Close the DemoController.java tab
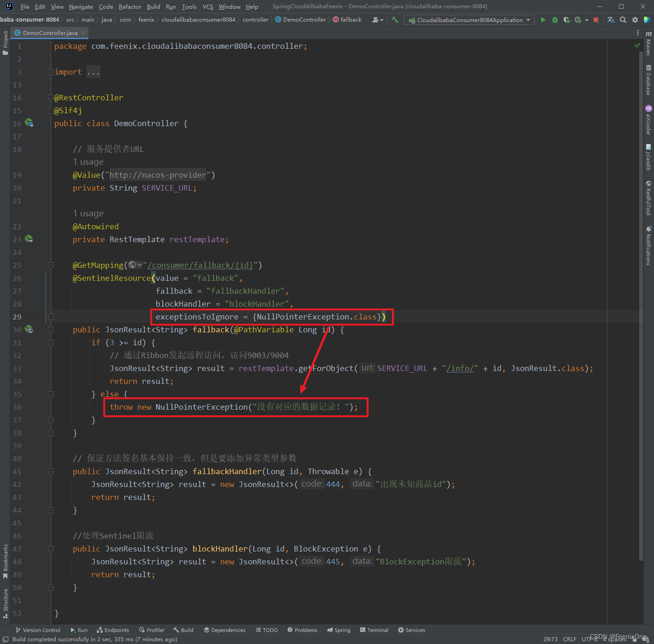 [83, 33]
